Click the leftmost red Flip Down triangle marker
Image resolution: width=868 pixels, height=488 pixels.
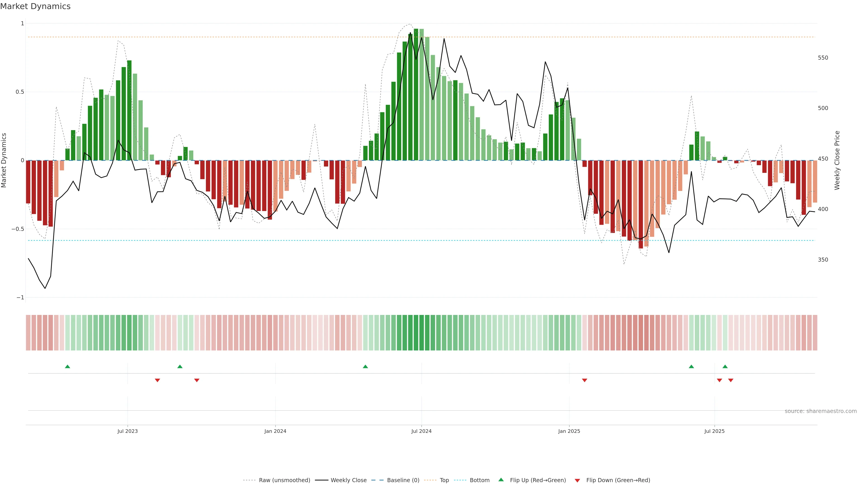pyautogui.click(x=157, y=380)
